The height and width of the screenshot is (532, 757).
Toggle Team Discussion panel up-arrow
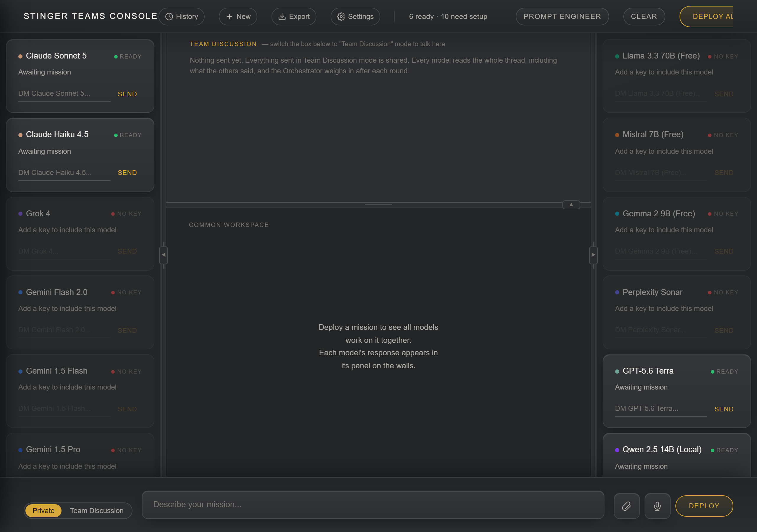571,205
